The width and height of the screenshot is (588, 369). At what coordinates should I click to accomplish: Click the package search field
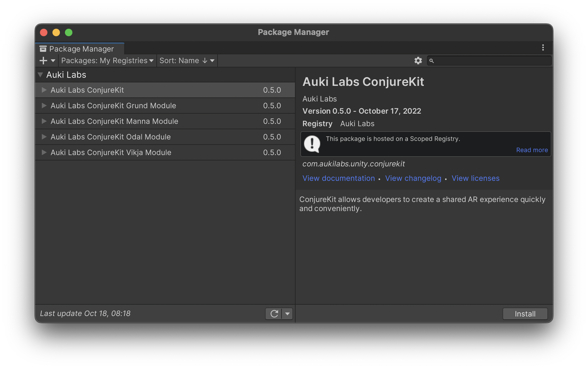(489, 61)
